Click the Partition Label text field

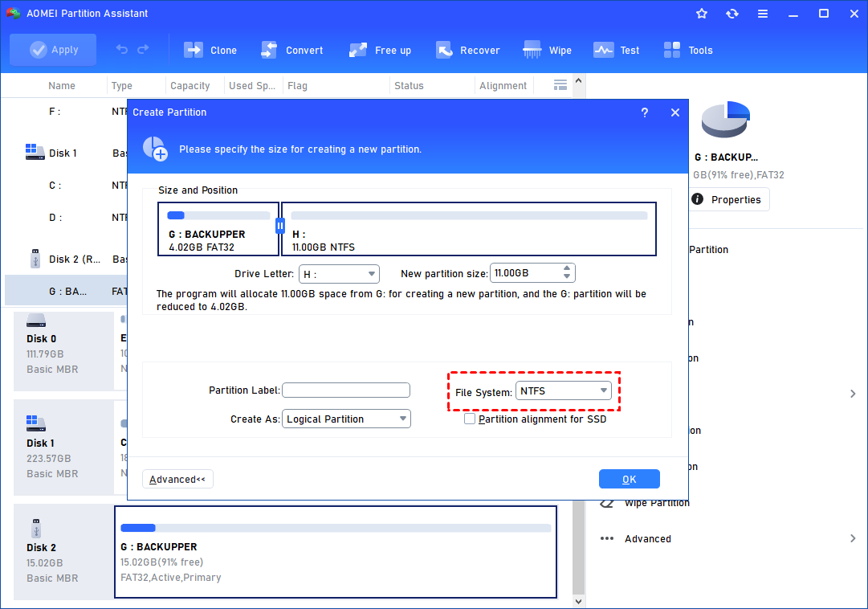point(346,390)
